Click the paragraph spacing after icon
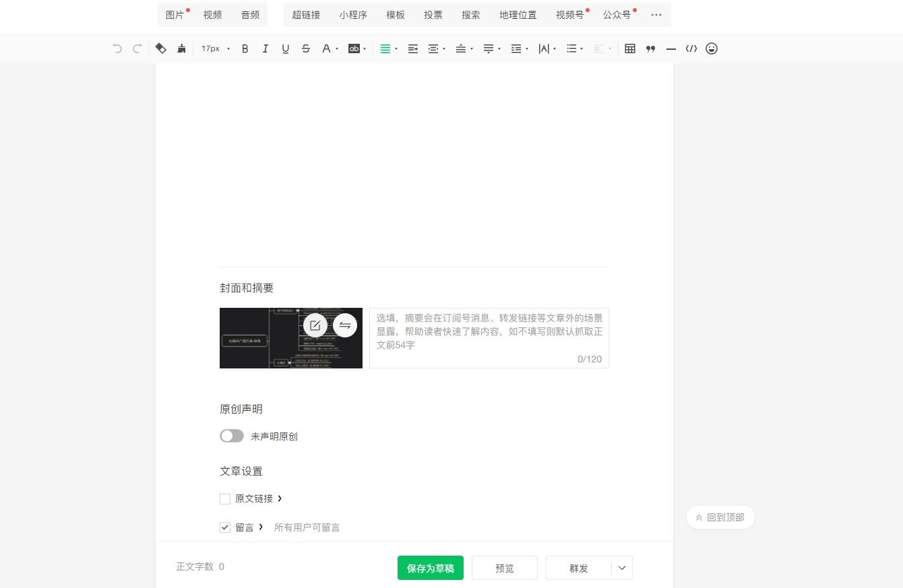Image resolution: width=903 pixels, height=588 pixels. pyautogui.click(x=489, y=48)
